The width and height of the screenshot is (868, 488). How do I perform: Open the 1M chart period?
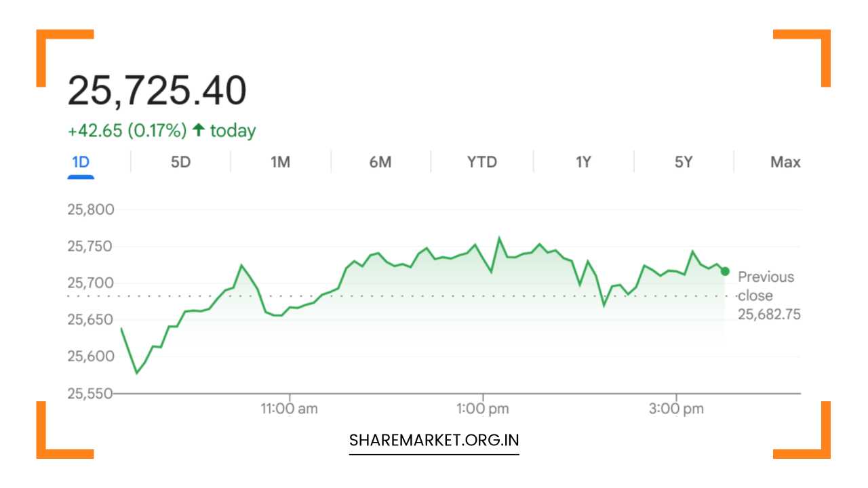281,162
